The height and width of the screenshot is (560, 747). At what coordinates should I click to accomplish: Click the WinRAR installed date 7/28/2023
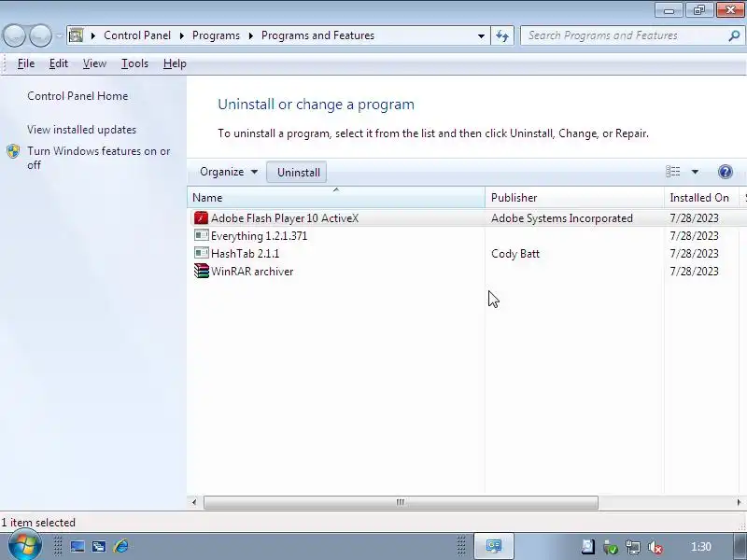(694, 272)
